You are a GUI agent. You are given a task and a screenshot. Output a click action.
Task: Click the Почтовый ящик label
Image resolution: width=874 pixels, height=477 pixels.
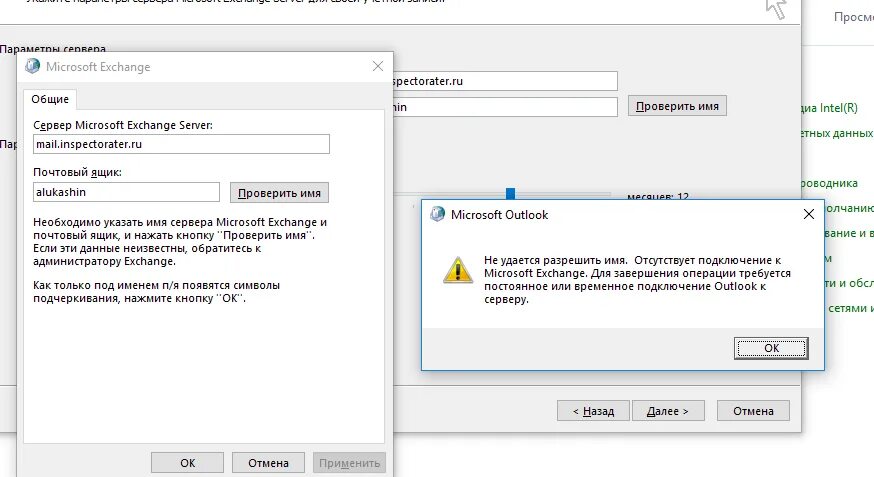[x=77, y=172]
